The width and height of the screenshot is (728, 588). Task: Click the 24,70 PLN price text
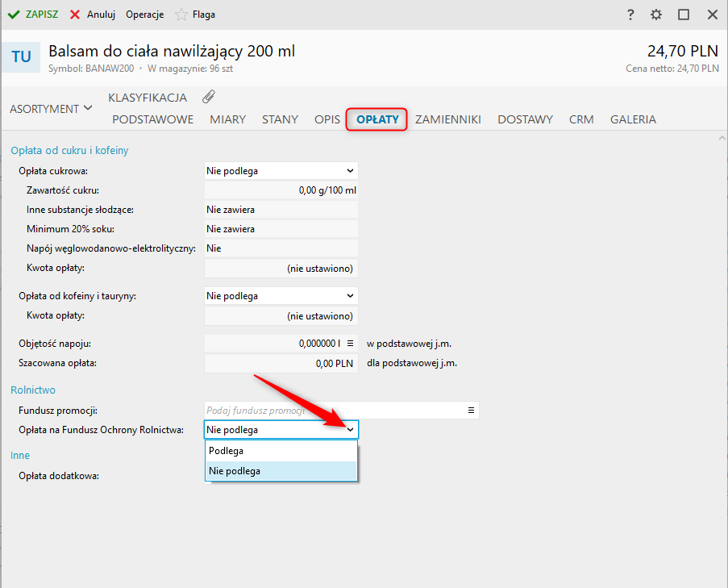[683, 51]
